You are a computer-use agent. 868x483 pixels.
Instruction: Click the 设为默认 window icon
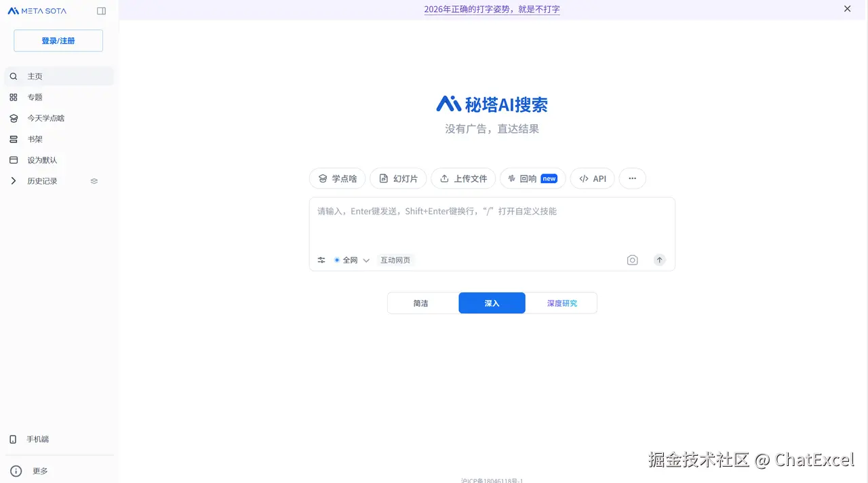click(14, 160)
